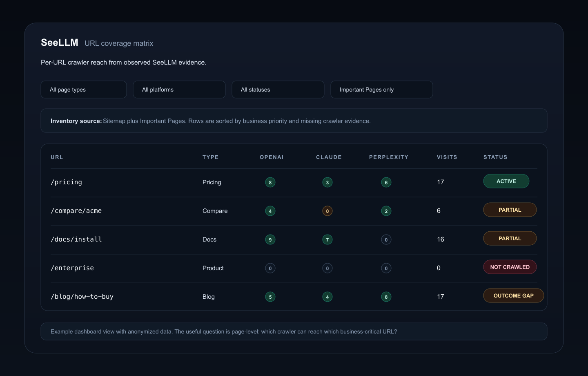
Task: Click the Perplexity 0 badge in the /docs/install row
Action: 386,239
